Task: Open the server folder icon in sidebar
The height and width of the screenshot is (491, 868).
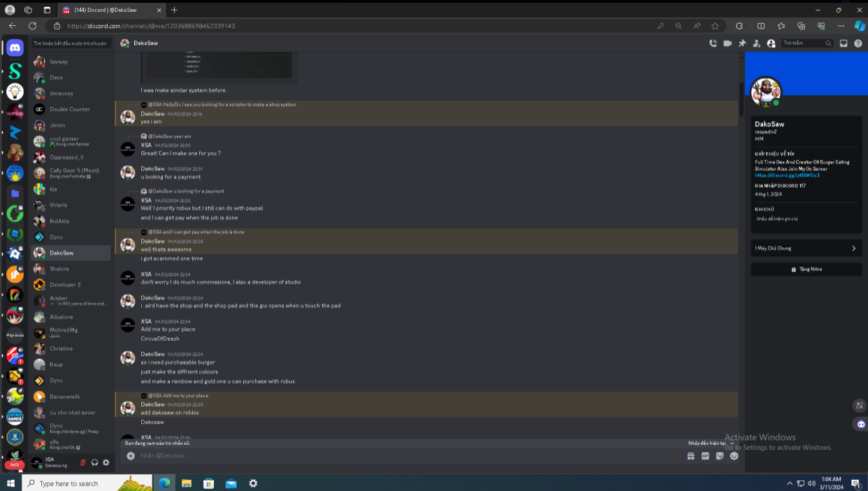Action: point(15,193)
